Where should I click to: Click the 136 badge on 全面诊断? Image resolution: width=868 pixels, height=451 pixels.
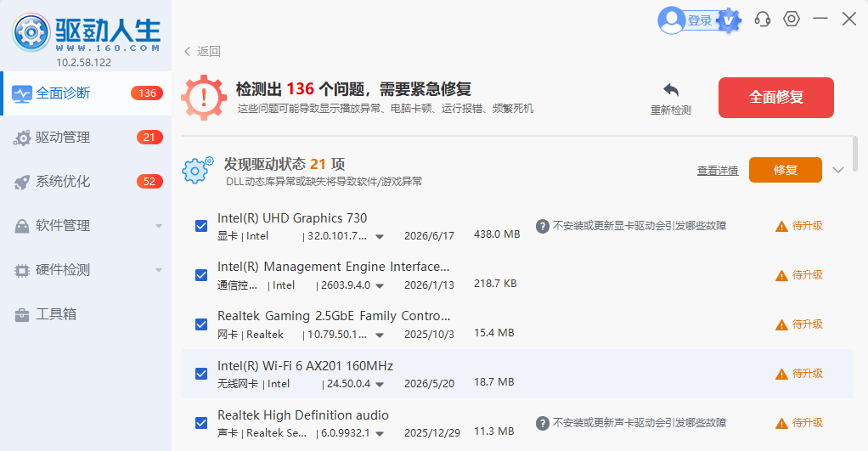[147, 93]
